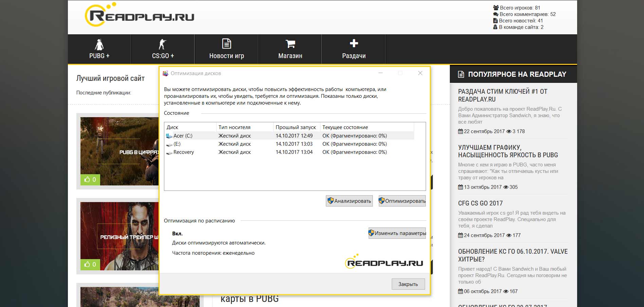Open the Раздачи giveaways section

tap(354, 49)
